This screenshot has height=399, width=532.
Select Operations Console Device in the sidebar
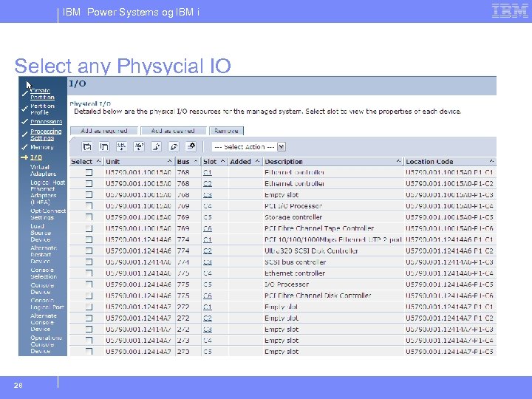(46, 344)
